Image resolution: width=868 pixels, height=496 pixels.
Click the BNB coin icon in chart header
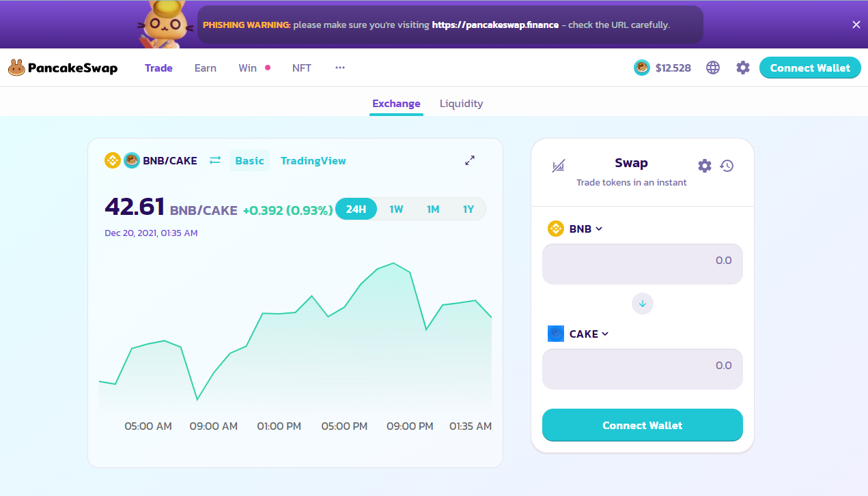click(113, 160)
